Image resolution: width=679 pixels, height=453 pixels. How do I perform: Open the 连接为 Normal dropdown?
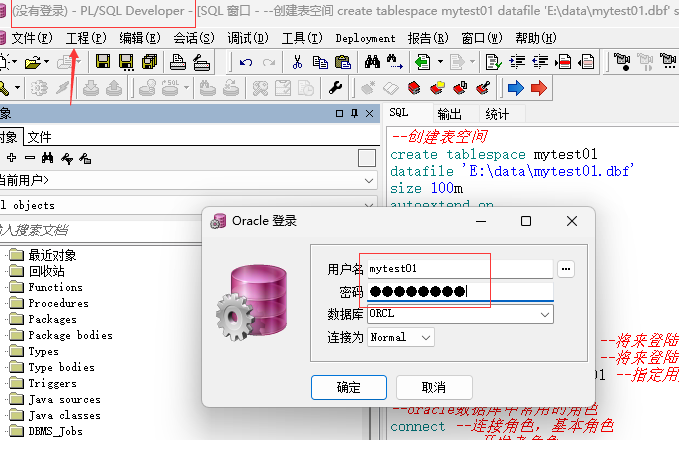tap(426, 337)
